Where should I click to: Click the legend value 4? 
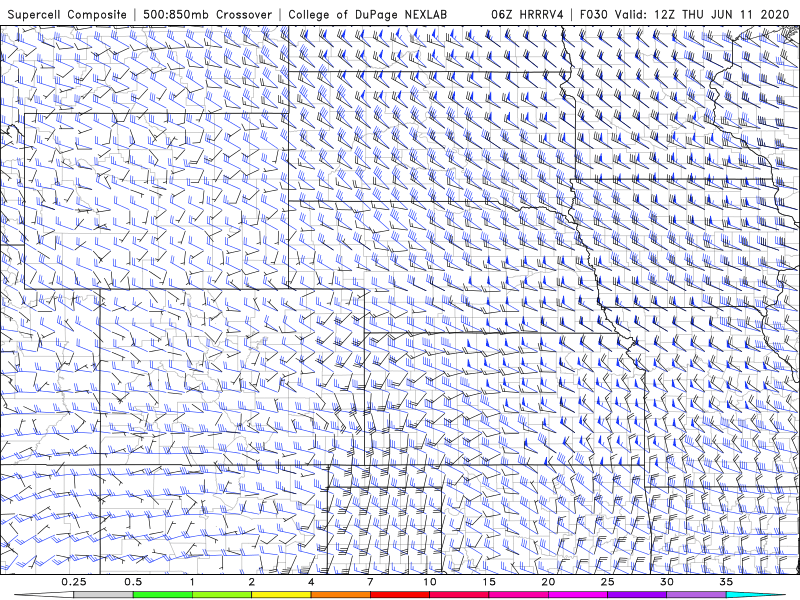coord(311,582)
